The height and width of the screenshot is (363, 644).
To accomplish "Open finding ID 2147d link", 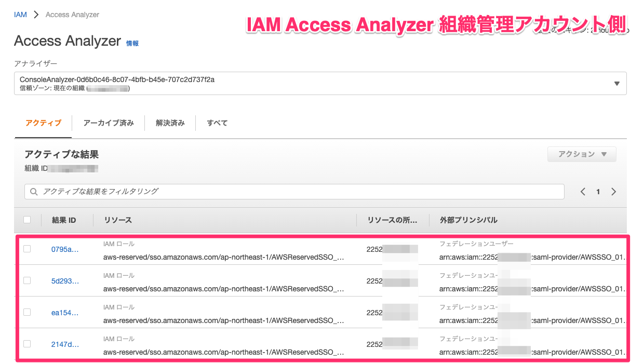I will (65, 344).
